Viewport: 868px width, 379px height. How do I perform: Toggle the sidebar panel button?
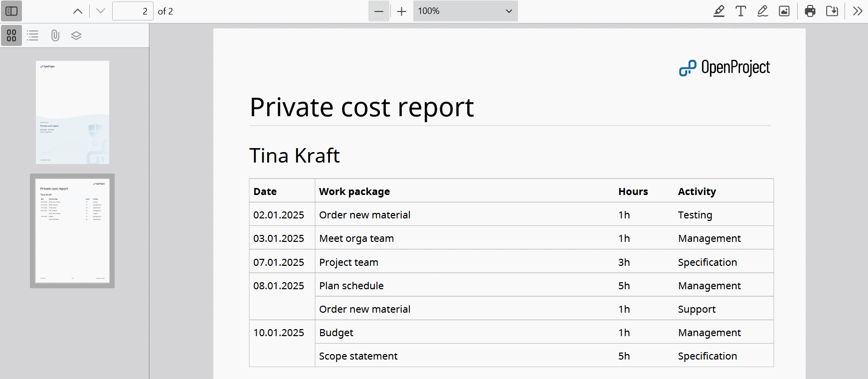11,11
